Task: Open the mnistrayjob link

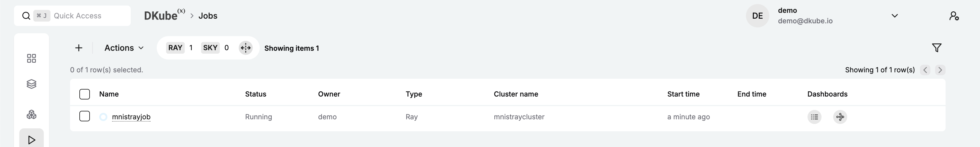Action: point(131,117)
